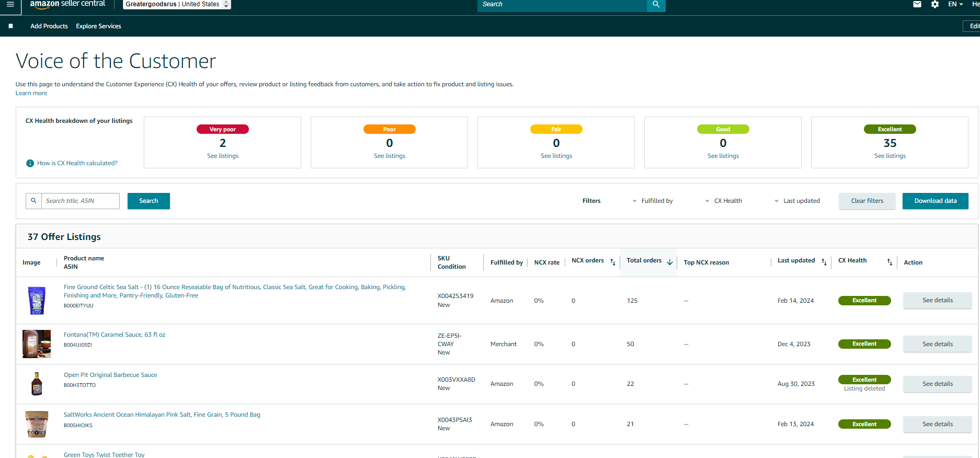980x458 pixels.
Task: Click the Top NCX reason column header
Action: 706,262
